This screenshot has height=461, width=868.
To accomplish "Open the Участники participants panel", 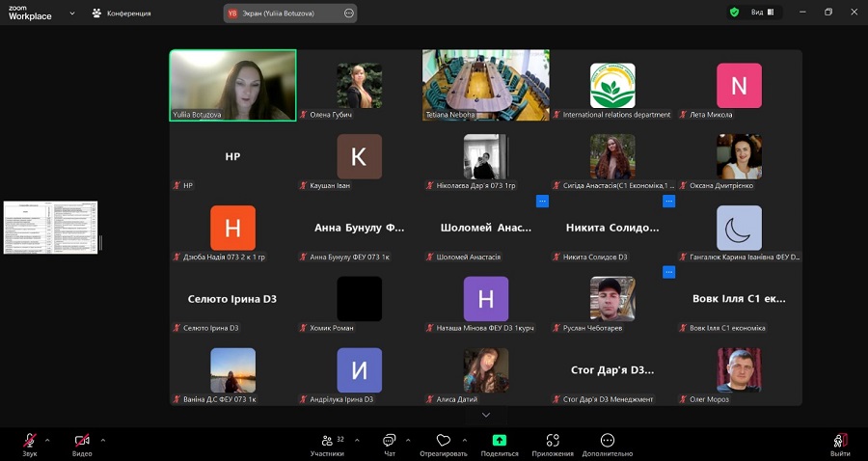I will (x=327, y=442).
